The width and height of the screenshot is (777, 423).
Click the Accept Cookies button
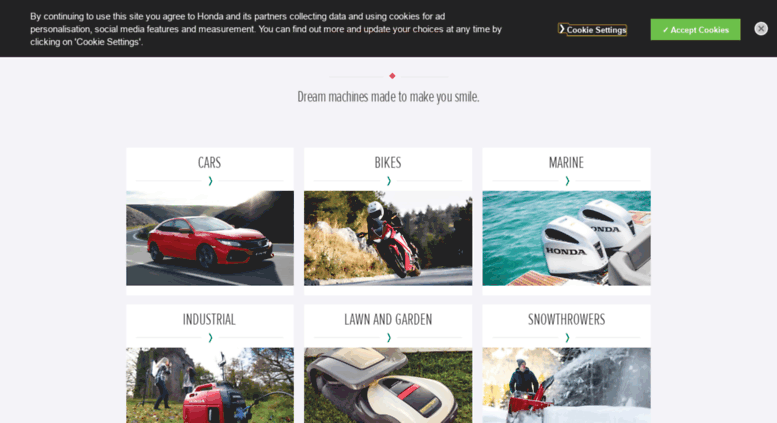[695, 30]
